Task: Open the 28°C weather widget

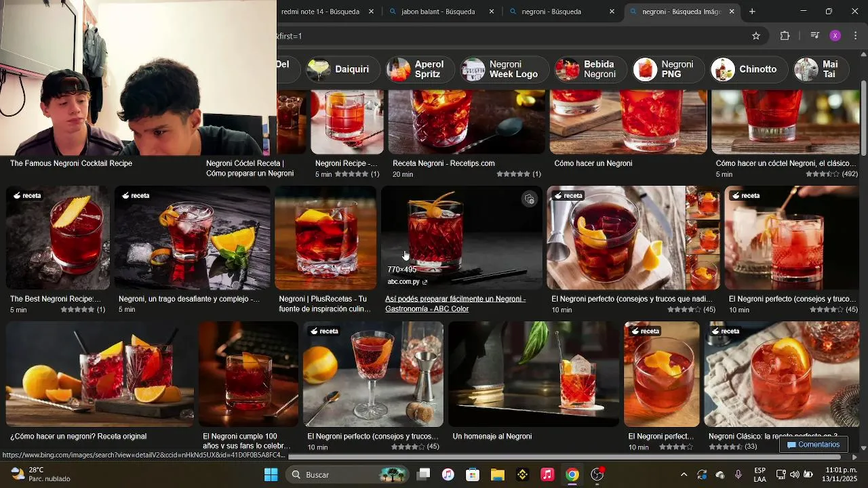Action: (x=41, y=474)
